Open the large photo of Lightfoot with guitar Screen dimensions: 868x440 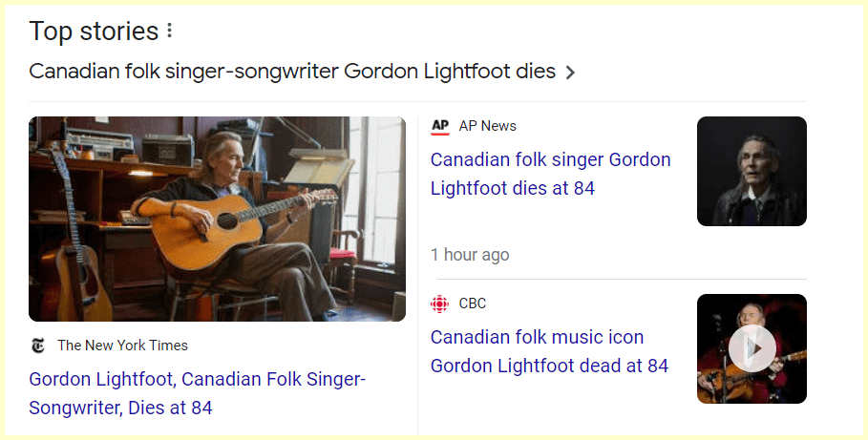[217, 219]
